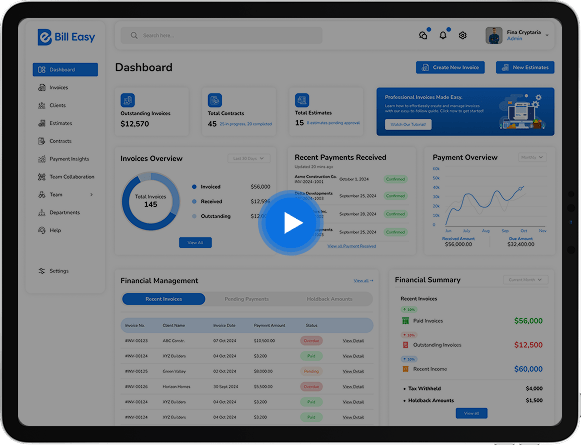Expand the user profile dropdown arrow
The width and height of the screenshot is (582, 445).
[547, 36]
